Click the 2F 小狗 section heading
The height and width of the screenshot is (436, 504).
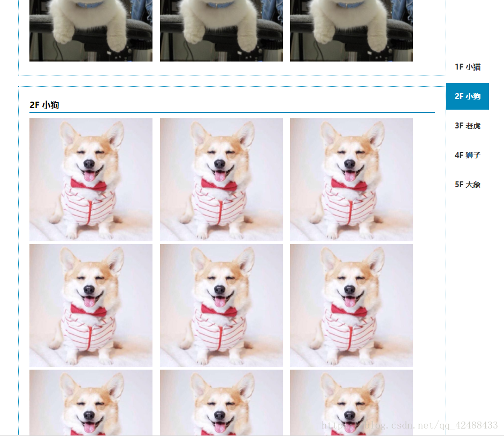[x=44, y=105]
